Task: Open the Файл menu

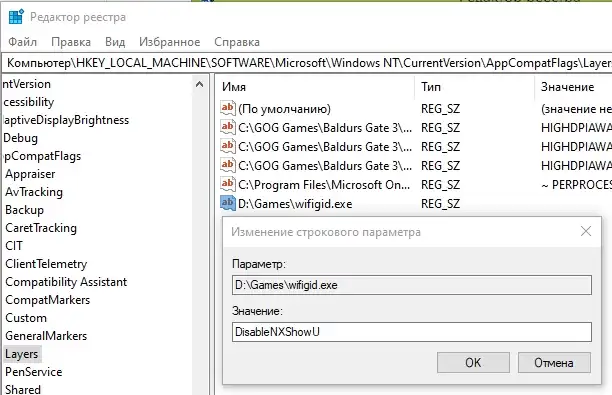Action: pos(23,42)
